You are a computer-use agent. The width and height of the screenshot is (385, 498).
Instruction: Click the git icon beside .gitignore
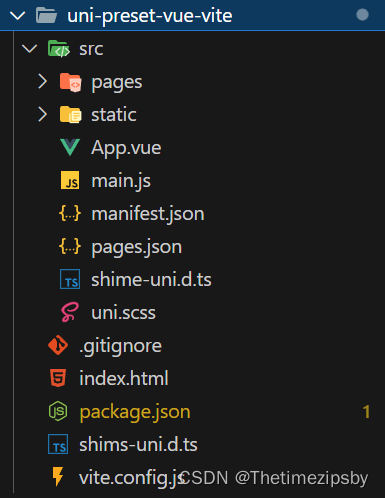tap(58, 345)
